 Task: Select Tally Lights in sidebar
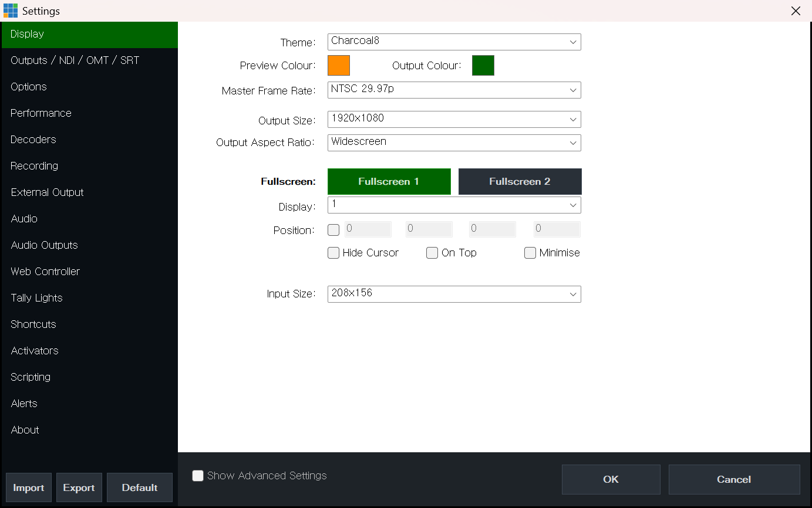(90, 298)
